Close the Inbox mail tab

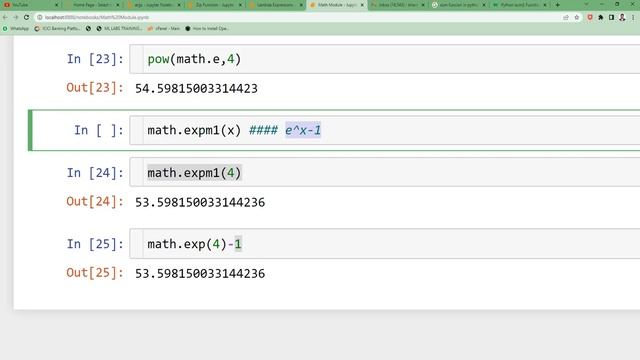click(x=423, y=5)
